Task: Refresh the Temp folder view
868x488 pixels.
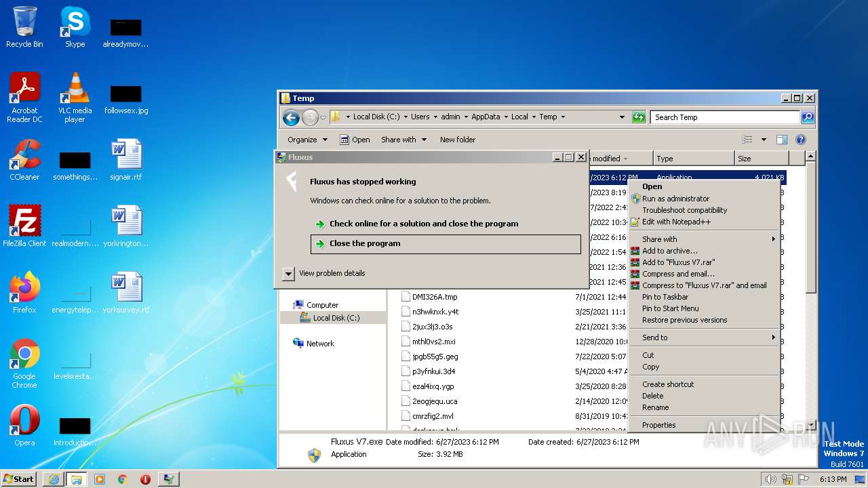Action: (x=638, y=117)
